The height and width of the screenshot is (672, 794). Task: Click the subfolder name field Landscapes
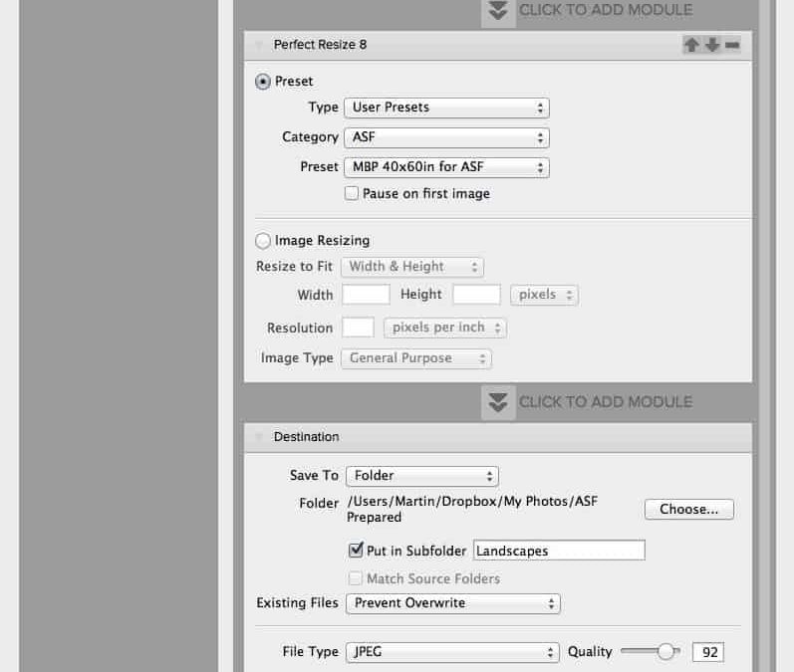(558, 551)
